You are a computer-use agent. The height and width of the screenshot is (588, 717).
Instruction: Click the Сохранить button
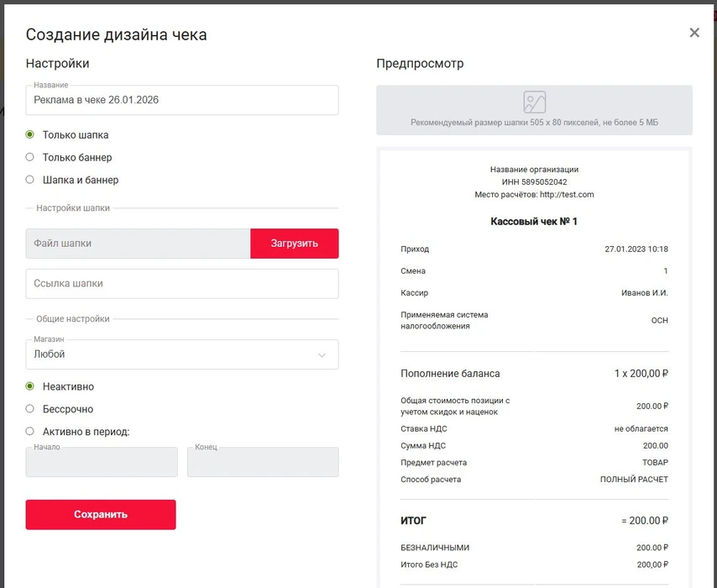(x=101, y=514)
